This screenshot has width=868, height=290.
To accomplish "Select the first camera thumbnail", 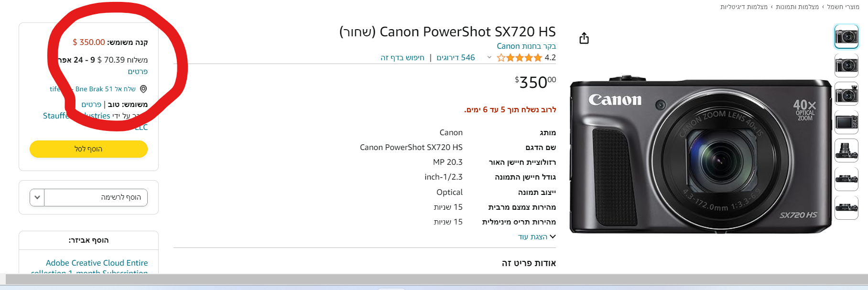I will pos(846,36).
